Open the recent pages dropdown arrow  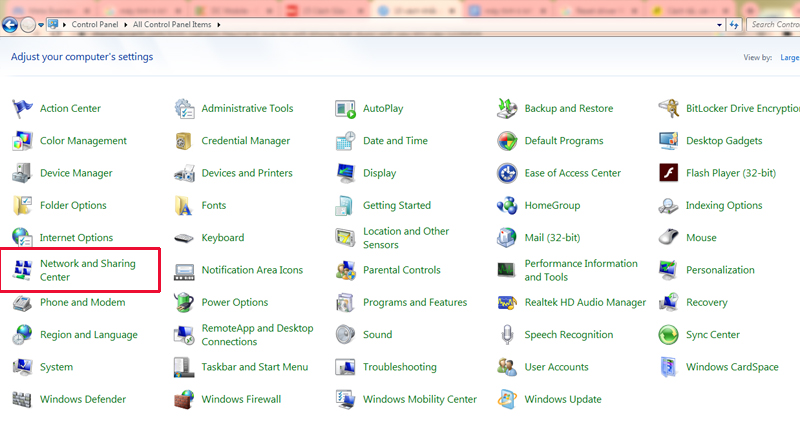[41, 24]
